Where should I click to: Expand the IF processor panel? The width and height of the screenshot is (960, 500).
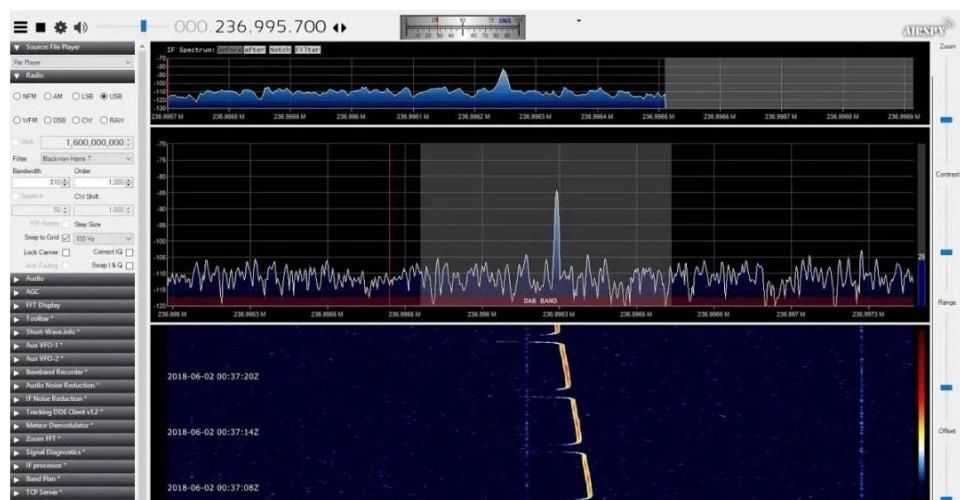(72, 466)
